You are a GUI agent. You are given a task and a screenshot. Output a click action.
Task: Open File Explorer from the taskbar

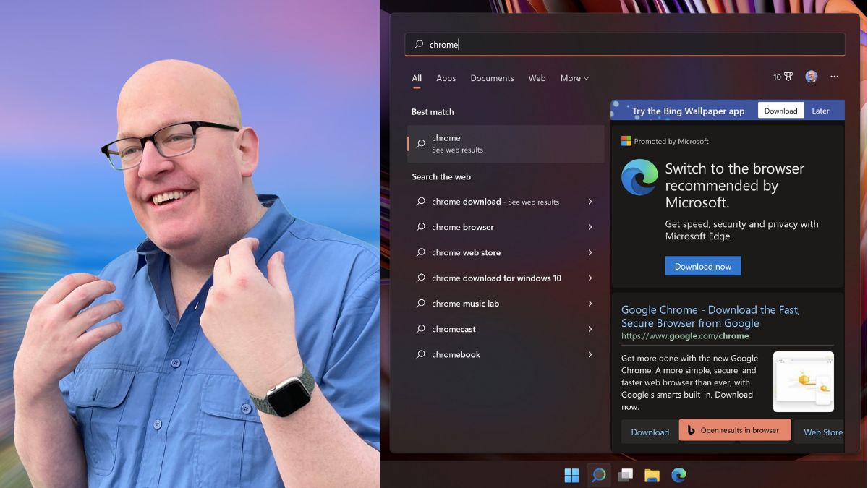click(x=651, y=475)
